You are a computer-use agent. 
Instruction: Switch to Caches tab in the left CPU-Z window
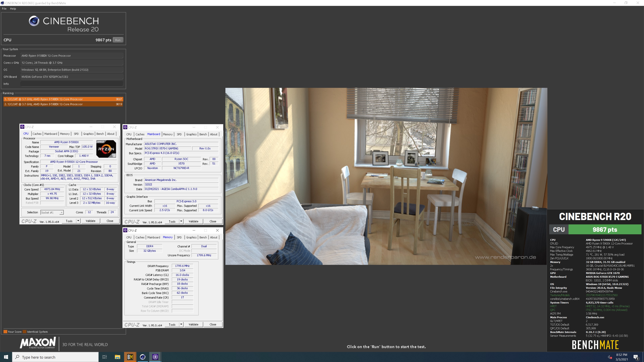[37, 134]
